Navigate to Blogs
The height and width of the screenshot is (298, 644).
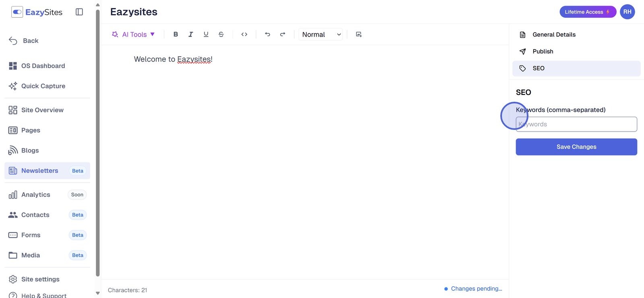[47, 150]
